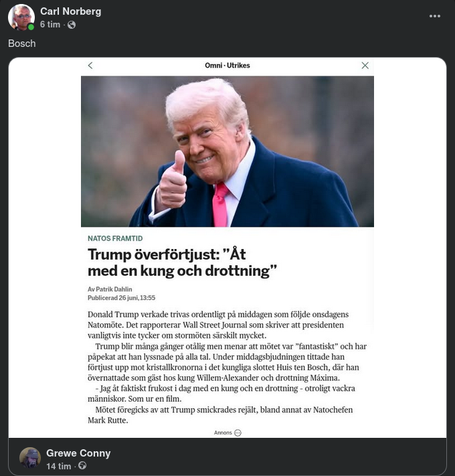Click the "6 tim" post timestamp
455x476 pixels.
point(50,24)
